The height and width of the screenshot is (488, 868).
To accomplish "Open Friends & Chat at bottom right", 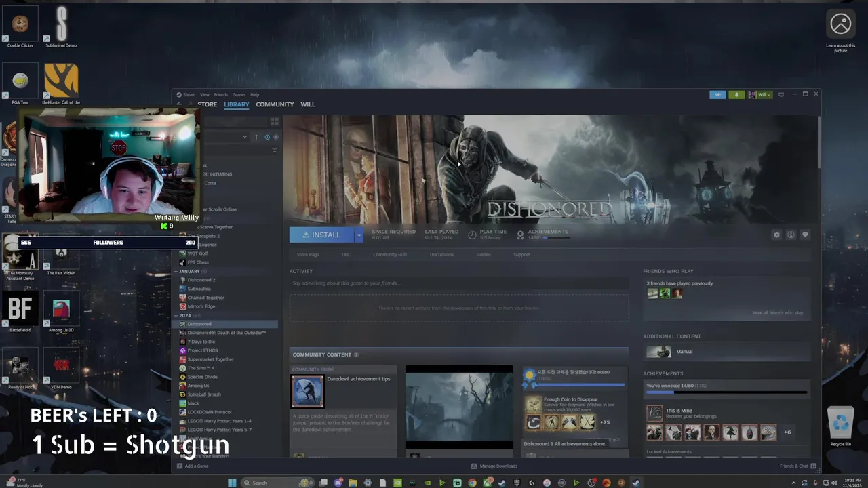I will (x=797, y=466).
